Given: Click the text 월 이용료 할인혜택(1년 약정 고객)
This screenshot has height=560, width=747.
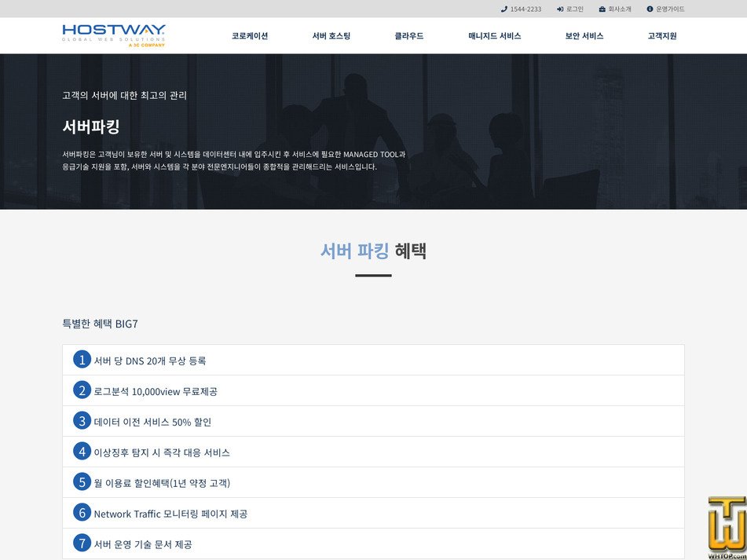Looking at the screenshot, I should [x=162, y=483].
